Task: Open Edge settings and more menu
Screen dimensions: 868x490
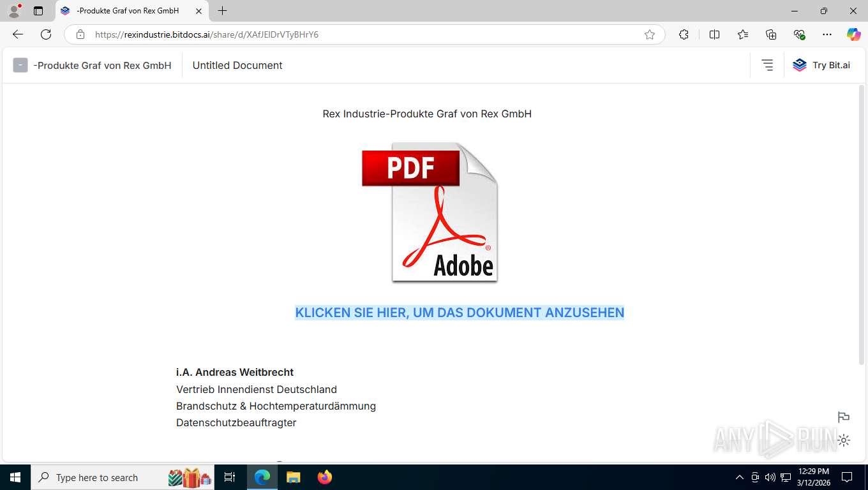Action: (827, 34)
